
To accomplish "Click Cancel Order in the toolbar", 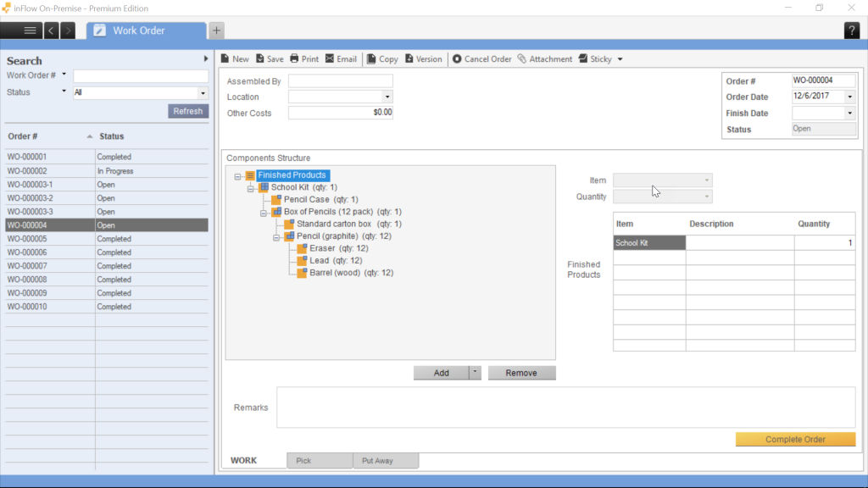I will (481, 59).
